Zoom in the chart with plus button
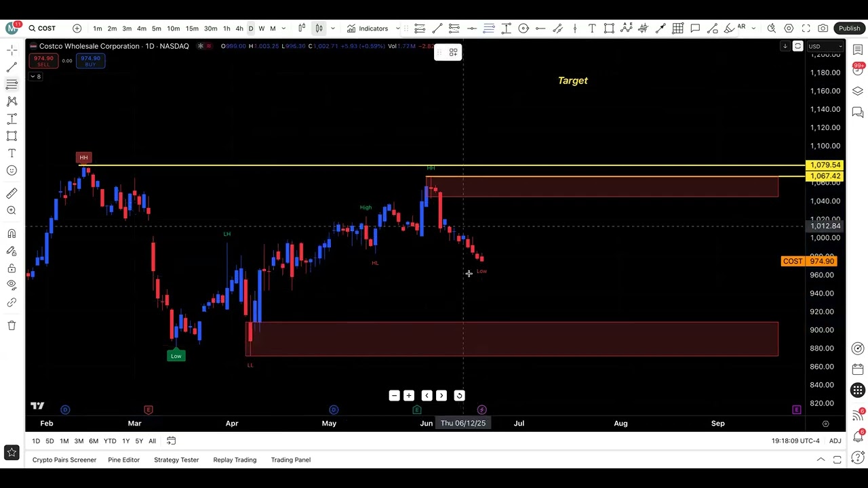The height and width of the screenshot is (488, 868). point(409,396)
